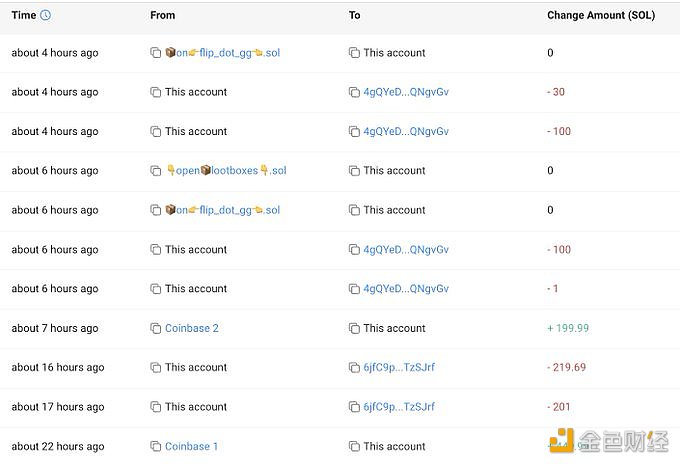Copy 4gQYeD...QNgvGv address in the -30 row
Screen dimensions: 680x464
point(354,92)
